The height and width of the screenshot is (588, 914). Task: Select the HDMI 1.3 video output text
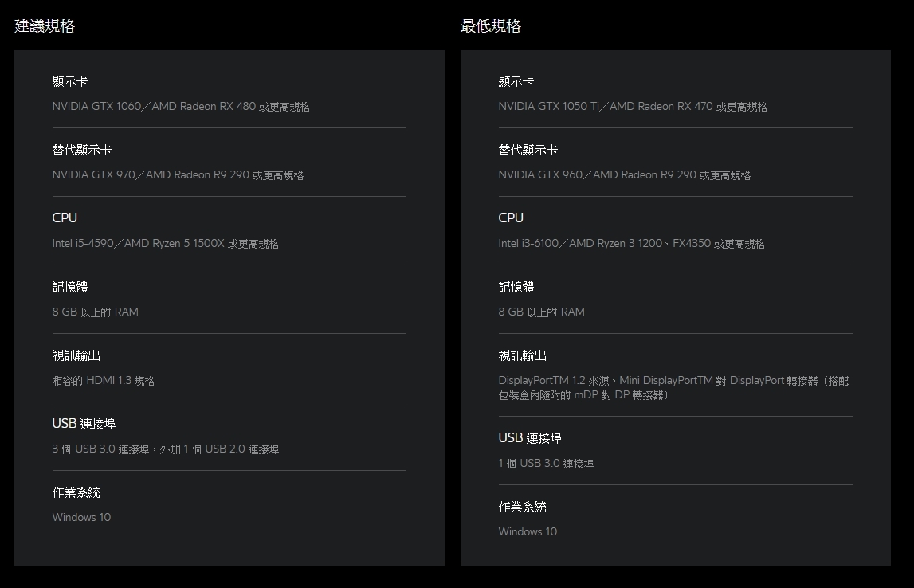104,381
